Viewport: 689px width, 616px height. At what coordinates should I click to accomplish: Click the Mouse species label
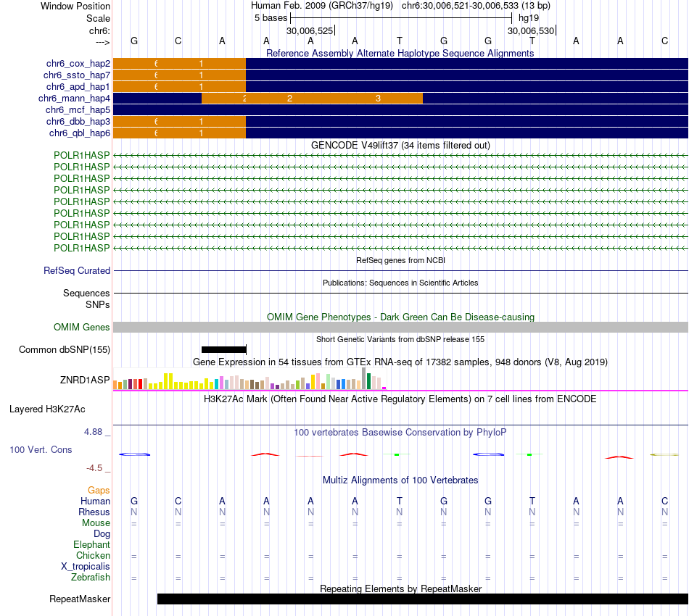96,523
